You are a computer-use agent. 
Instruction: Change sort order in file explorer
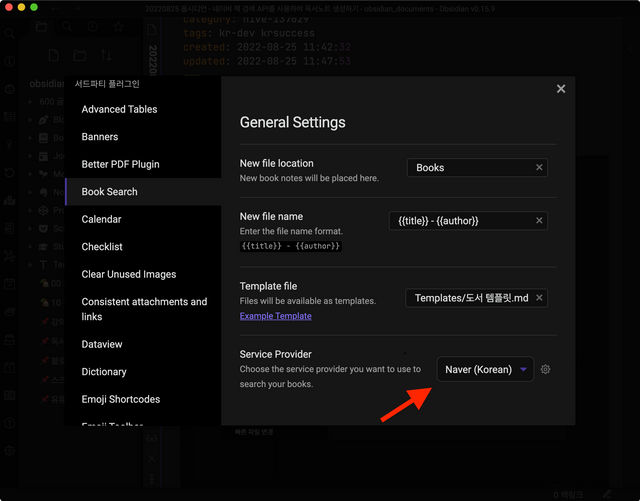106,55
